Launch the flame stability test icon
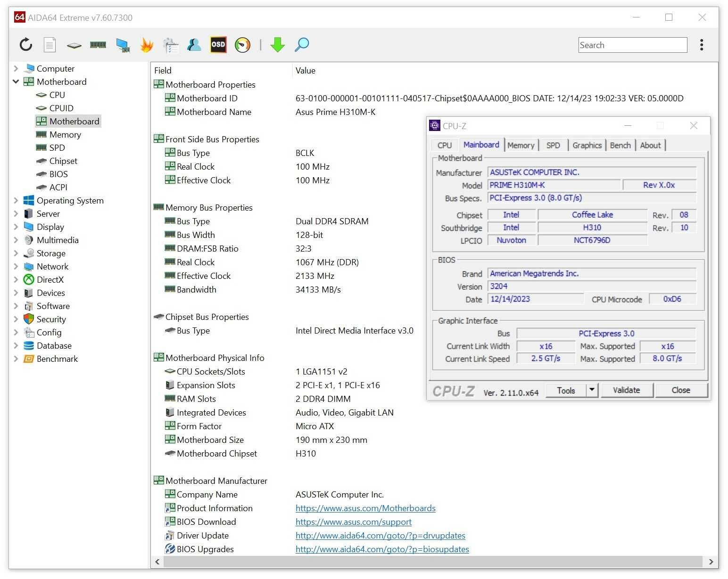 [x=147, y=45]
